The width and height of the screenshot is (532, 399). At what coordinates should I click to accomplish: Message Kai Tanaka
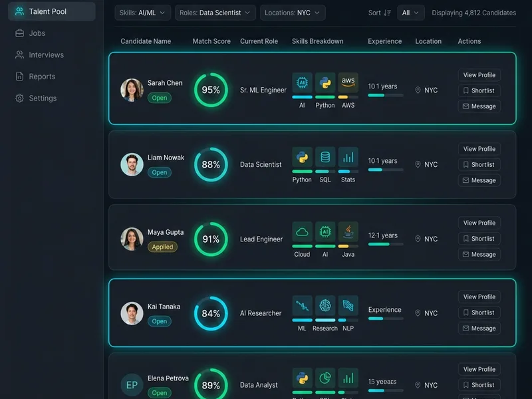pyautogui.click(x=479, y=328)
